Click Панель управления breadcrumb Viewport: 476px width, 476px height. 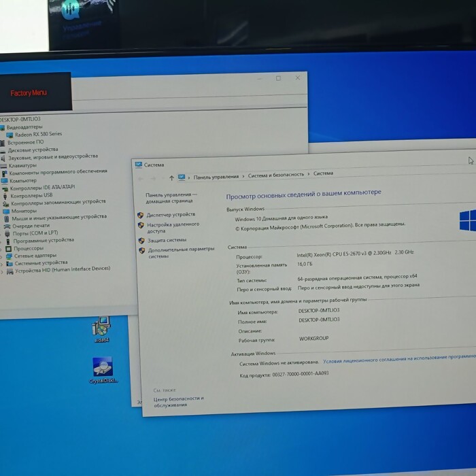216,177
